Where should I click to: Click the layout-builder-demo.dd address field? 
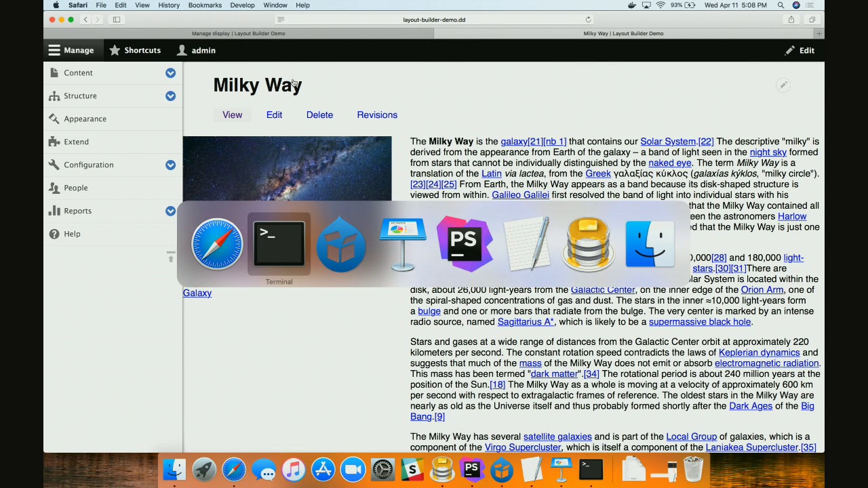434,20
